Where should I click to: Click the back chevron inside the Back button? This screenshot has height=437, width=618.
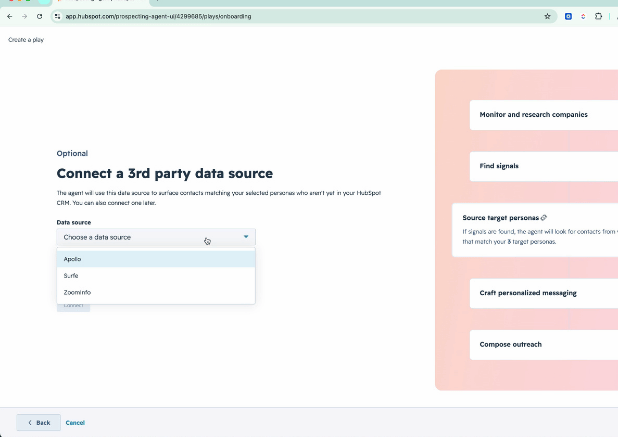point(30,422)
